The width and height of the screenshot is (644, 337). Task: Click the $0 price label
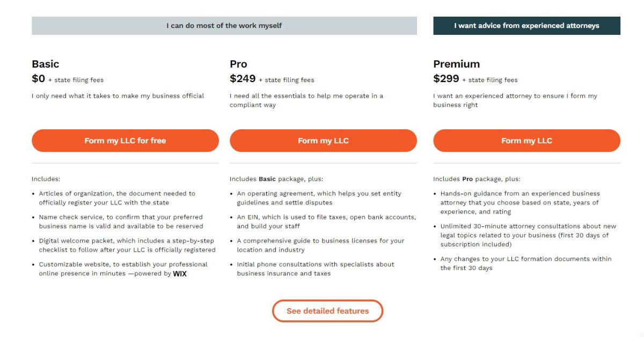[38, 78]
